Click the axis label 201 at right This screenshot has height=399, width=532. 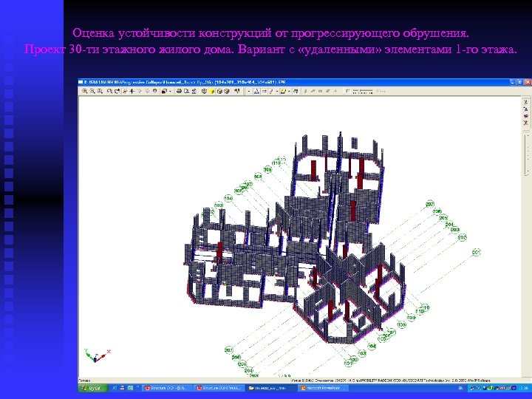[x=477, y=252]
